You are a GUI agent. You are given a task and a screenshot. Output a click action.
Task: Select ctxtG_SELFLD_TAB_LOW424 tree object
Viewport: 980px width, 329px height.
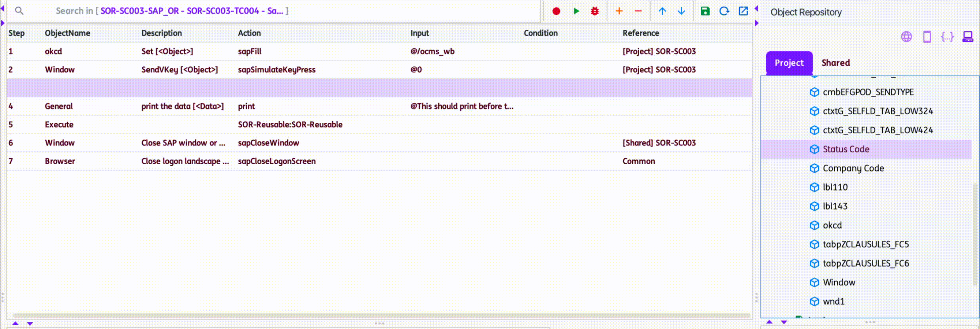(x=878, y=130)
